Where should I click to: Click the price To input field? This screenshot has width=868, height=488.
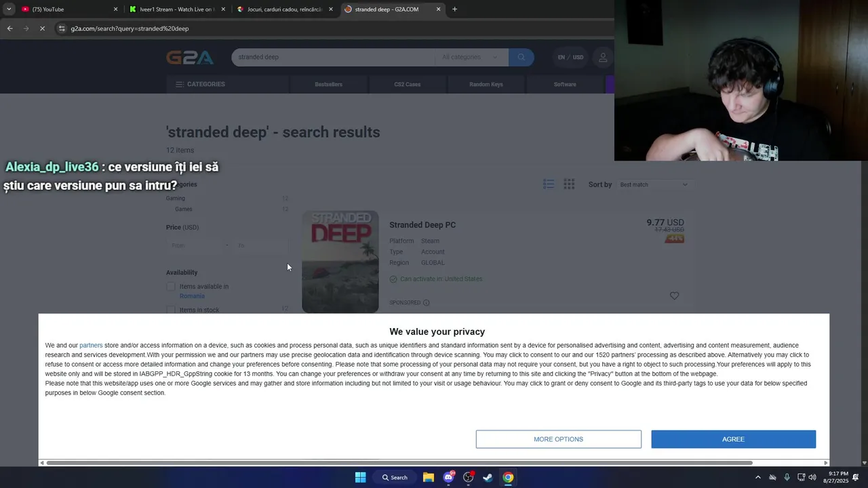coord(260,245)
